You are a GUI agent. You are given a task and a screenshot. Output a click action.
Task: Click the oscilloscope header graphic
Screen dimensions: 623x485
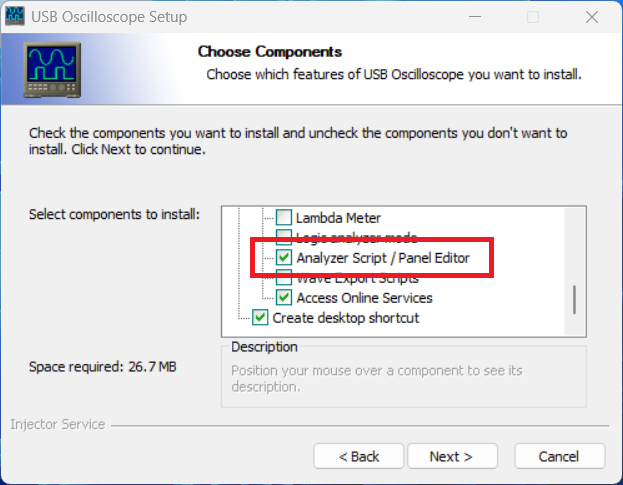point(52,70)
